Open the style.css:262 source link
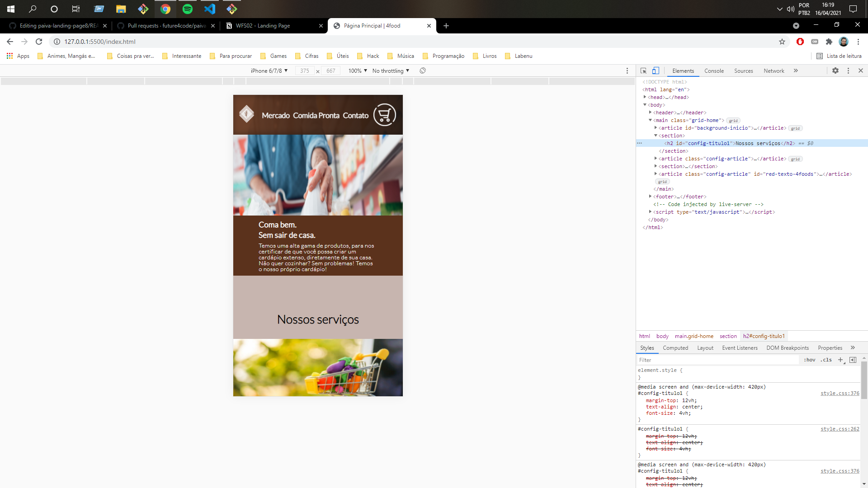Screen dimensions: 868x488 (x=840, y=429)
